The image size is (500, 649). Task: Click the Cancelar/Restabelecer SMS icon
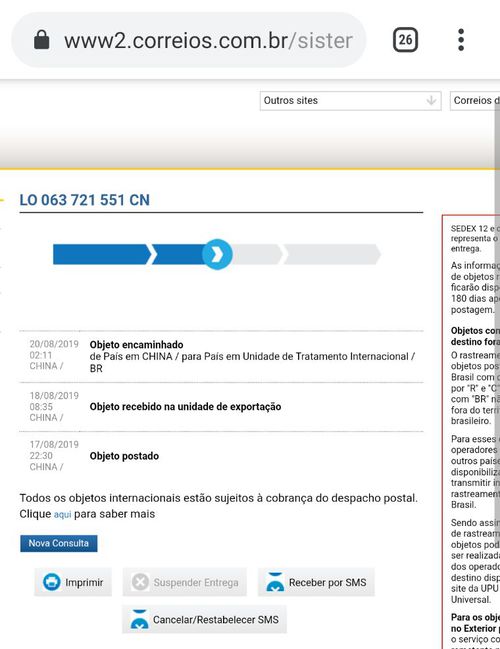[x=139, y=620]
